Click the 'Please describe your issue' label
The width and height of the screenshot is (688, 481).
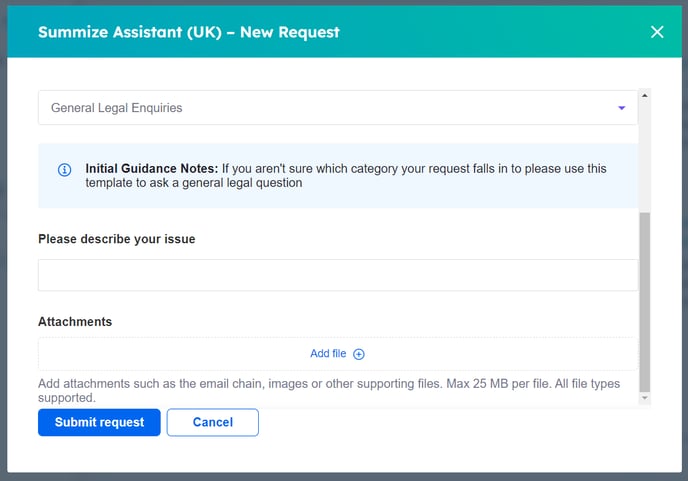point(116,239)
